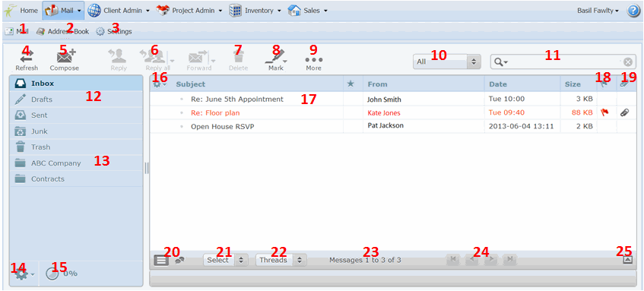644x291 pixels.
Task: Sort by the Size column header
Action: tap(573, 84)
